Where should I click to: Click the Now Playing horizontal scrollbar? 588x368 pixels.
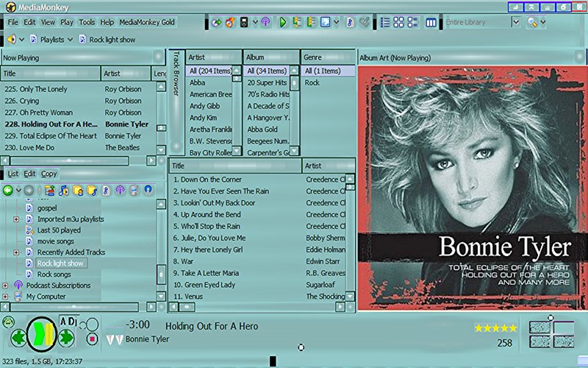point(69,160)
